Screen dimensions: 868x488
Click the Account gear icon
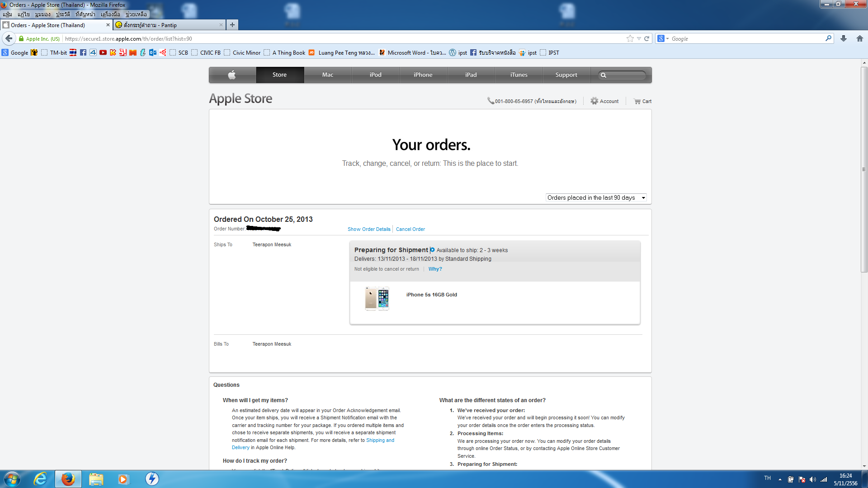[594, 101]
